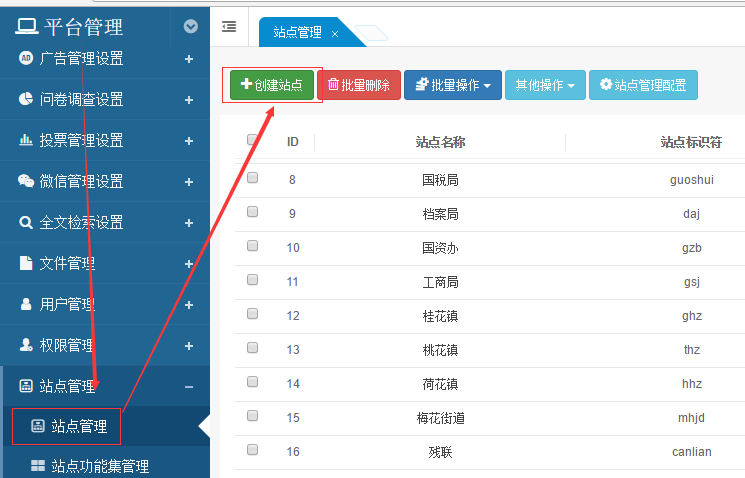Select 站点管理 submenu item in sidebar

click(x=78, y=427)
